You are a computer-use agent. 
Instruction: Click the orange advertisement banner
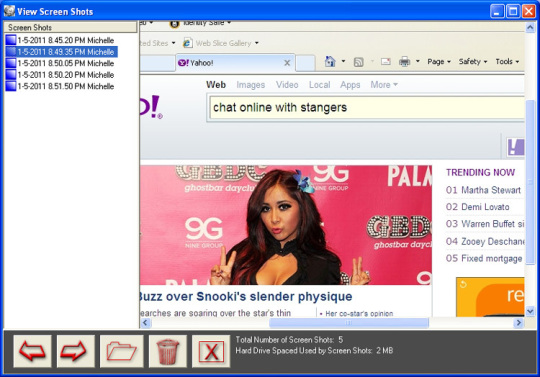pyautogui.click(x=490, y=297)
